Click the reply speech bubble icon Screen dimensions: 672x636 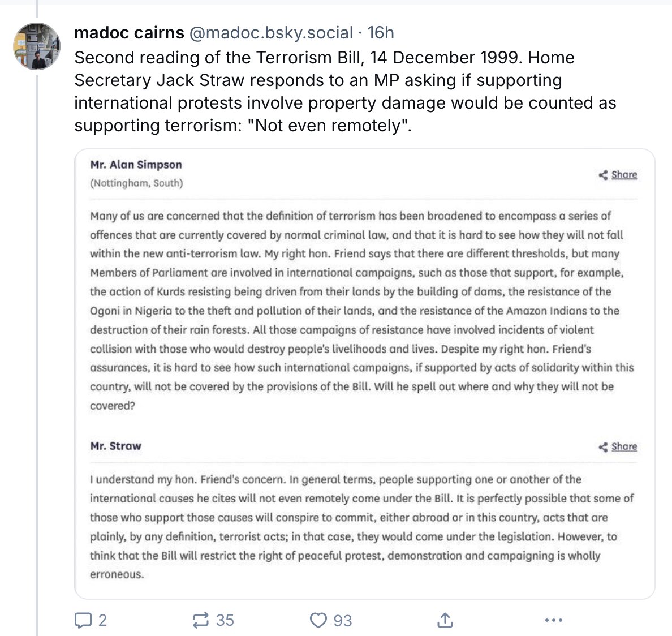[x=83, y=620]
